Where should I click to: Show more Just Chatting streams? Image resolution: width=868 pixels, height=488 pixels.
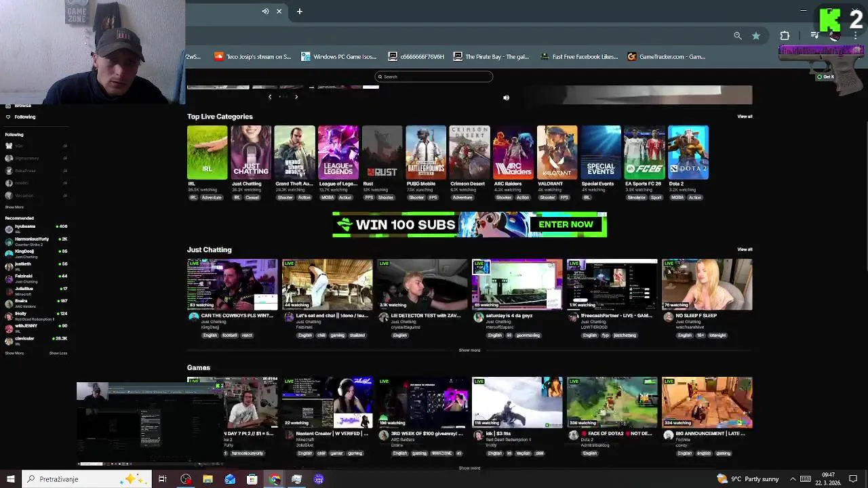click(469, 350)
